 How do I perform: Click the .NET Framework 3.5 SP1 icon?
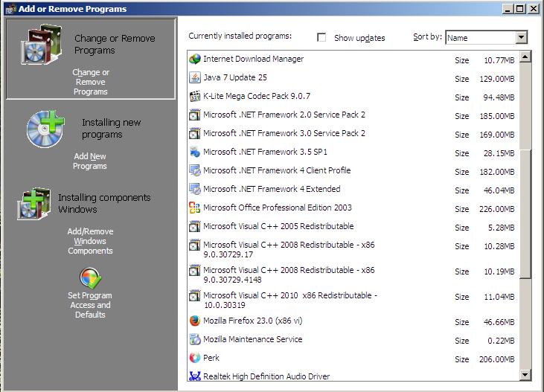(x=195, y=152)
